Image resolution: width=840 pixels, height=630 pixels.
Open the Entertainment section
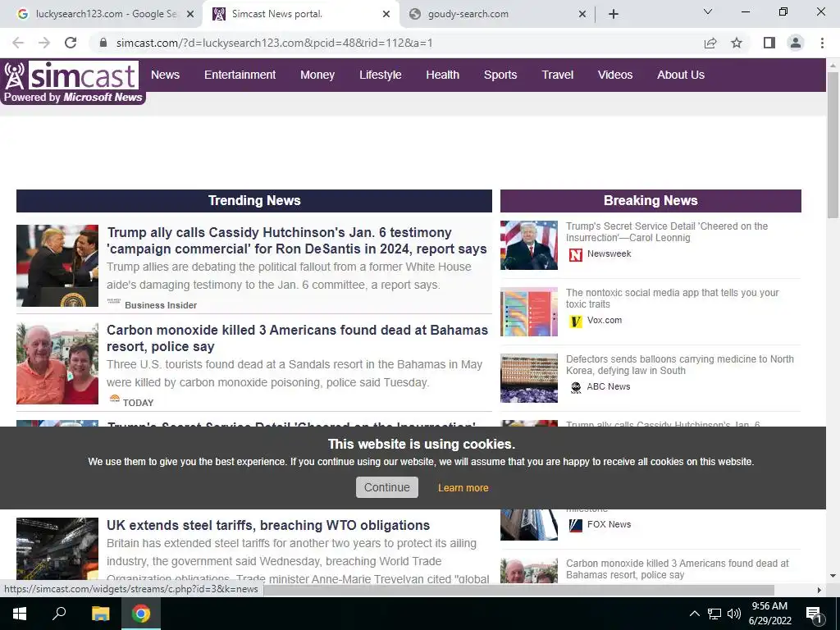(240, 75)
